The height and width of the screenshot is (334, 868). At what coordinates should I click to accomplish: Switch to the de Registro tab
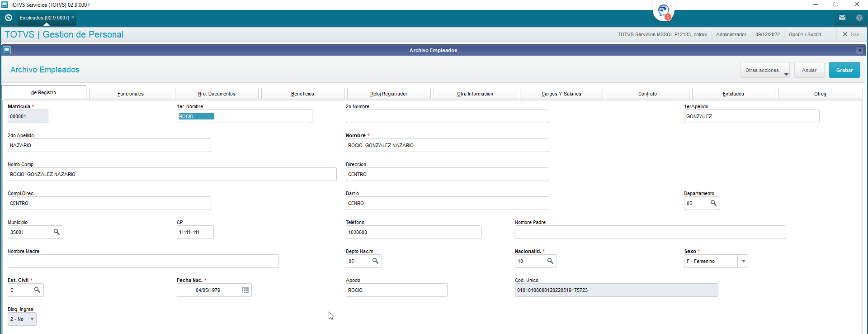click(44, 92)
